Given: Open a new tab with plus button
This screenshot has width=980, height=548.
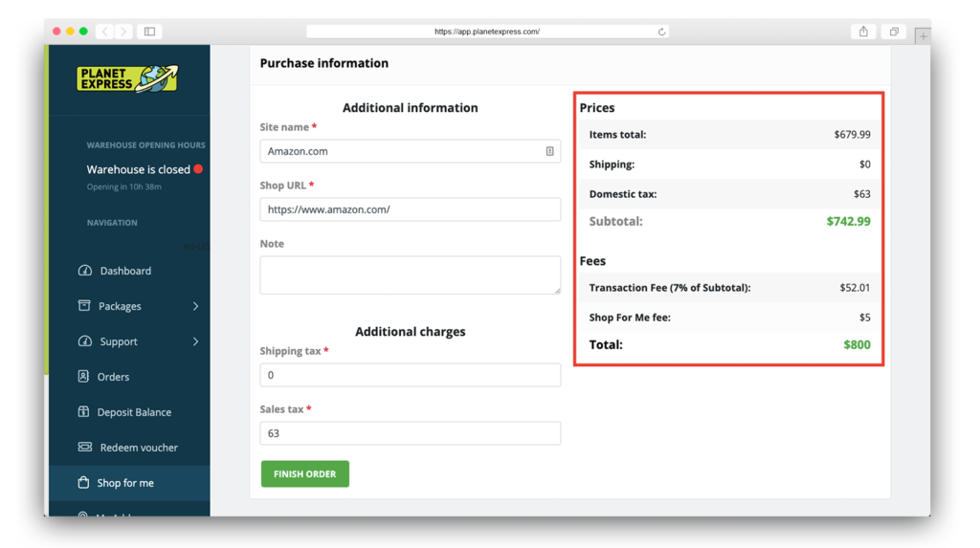Looking at the screenshot, I should tap(923, 36).
